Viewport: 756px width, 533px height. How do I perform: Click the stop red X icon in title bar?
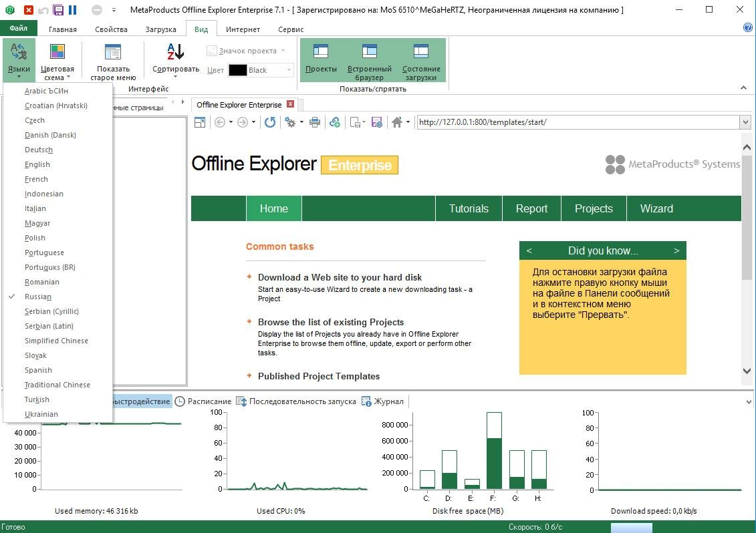29,9
